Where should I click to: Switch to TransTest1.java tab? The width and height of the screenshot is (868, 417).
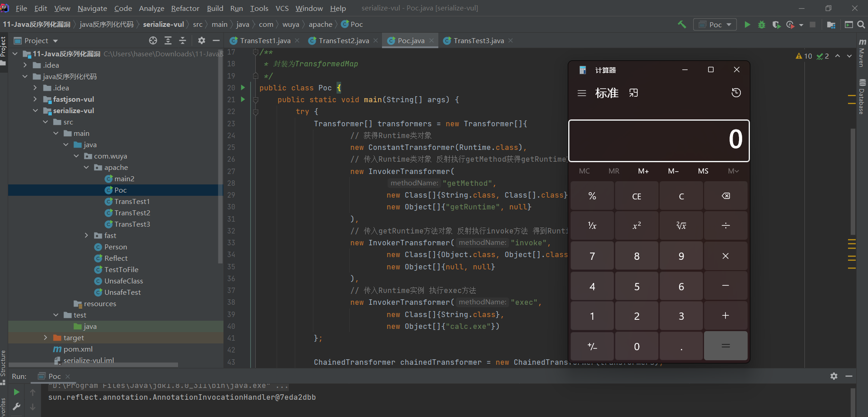(x=265, y=41)
